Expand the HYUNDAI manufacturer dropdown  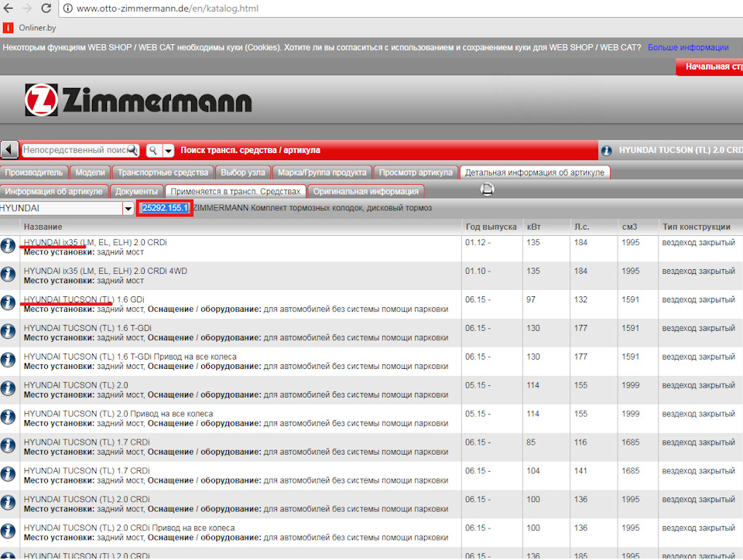coord(128,208)
